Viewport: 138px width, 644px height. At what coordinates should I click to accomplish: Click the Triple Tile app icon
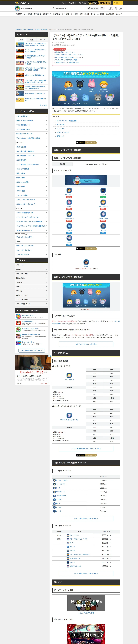(18, 330)
